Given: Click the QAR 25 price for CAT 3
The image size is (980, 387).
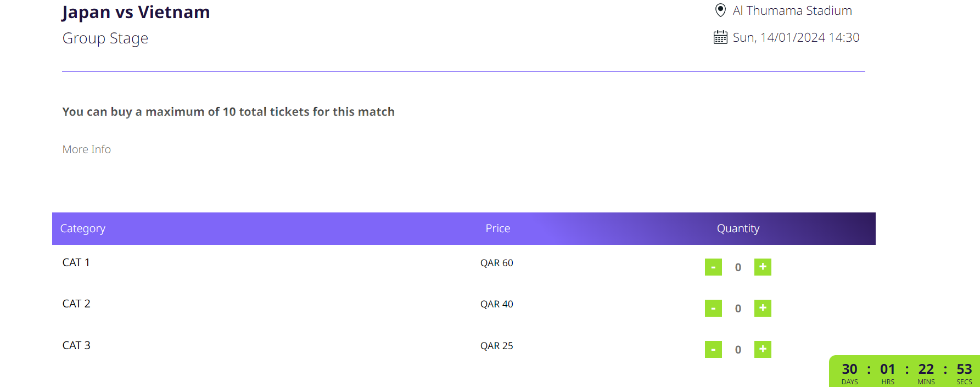Looking at the screenshot, I should point(497,346).
